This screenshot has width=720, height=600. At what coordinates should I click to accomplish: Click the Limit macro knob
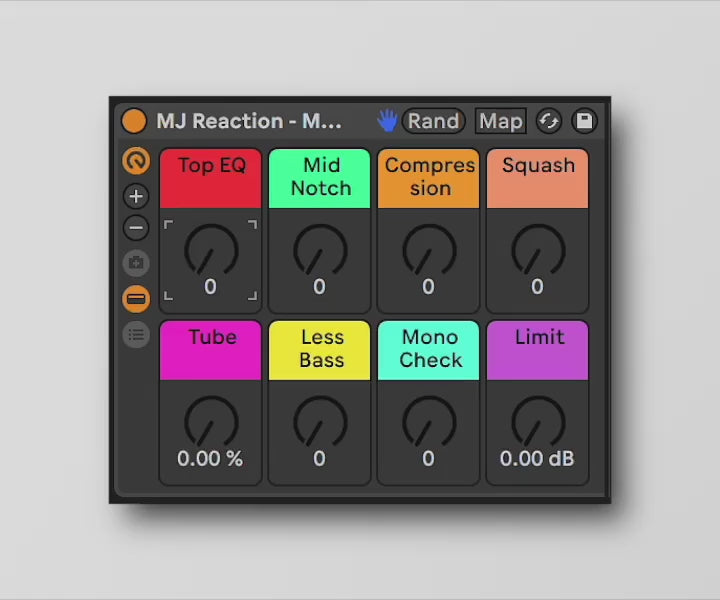tap(538, 422)
